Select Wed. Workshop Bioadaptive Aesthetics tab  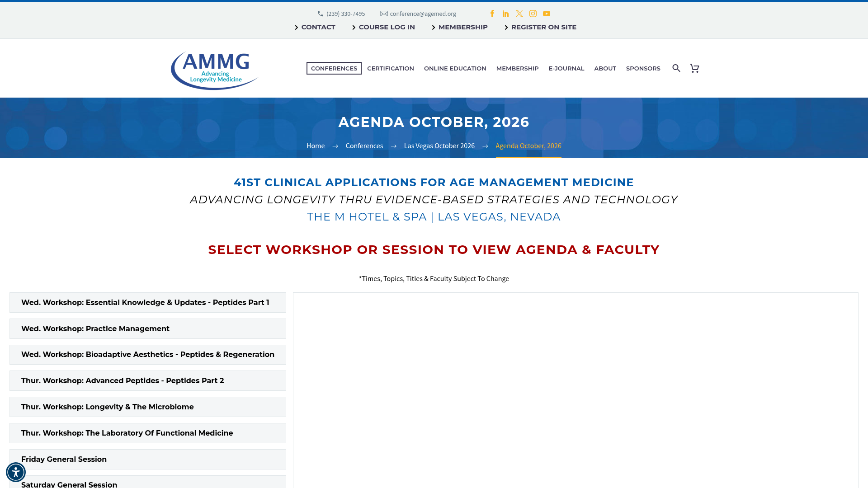(x=148, y=355)
